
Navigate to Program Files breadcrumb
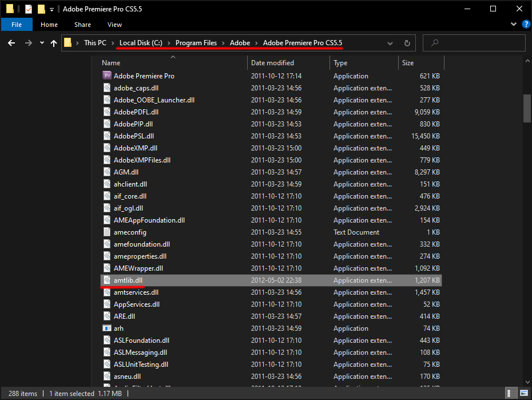[196, 43]
